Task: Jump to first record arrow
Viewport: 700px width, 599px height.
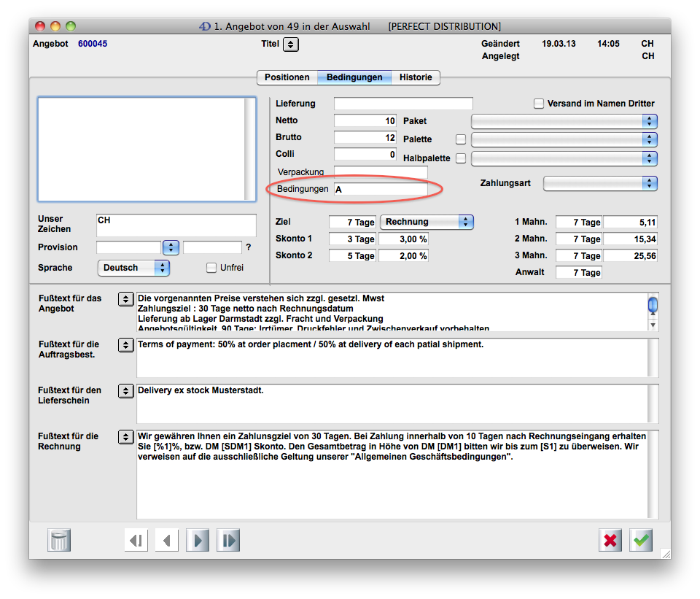Action: [136, 540]
